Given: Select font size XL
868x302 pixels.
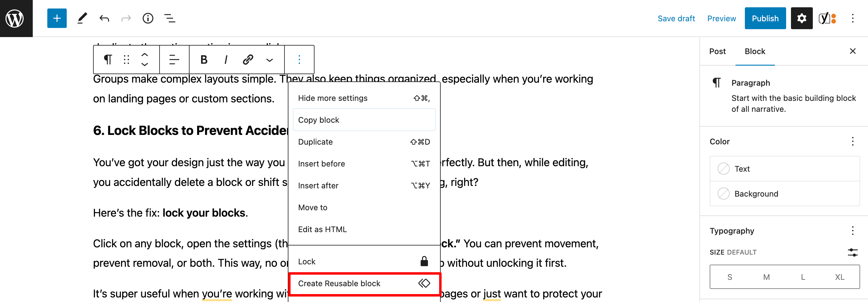Looking at the screenshot, I should pos(839,277).
